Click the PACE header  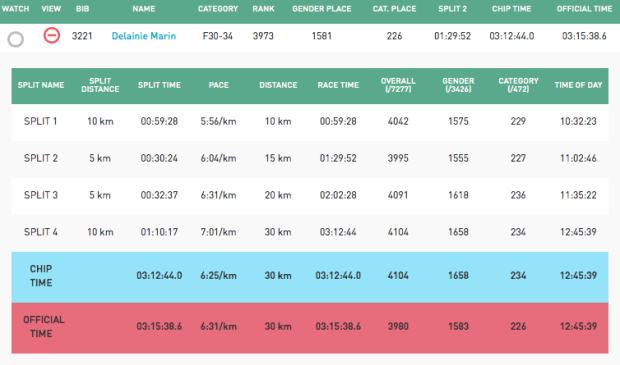coord(219,85)
